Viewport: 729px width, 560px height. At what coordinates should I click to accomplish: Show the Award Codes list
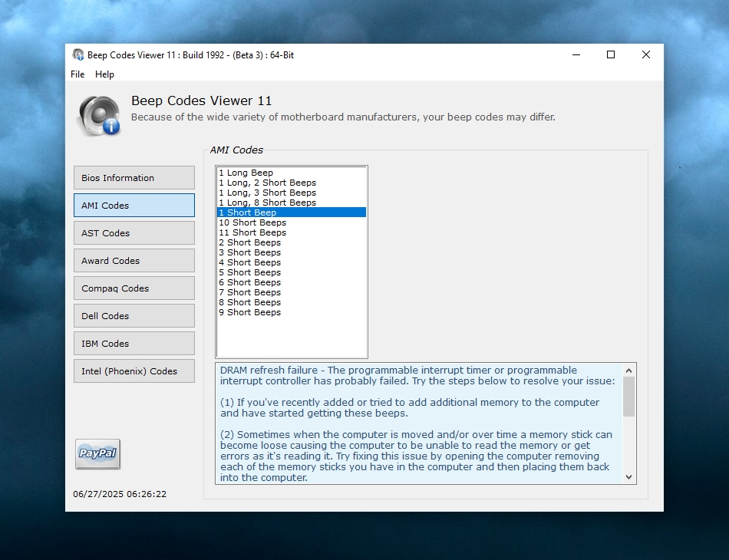(134, 261)
